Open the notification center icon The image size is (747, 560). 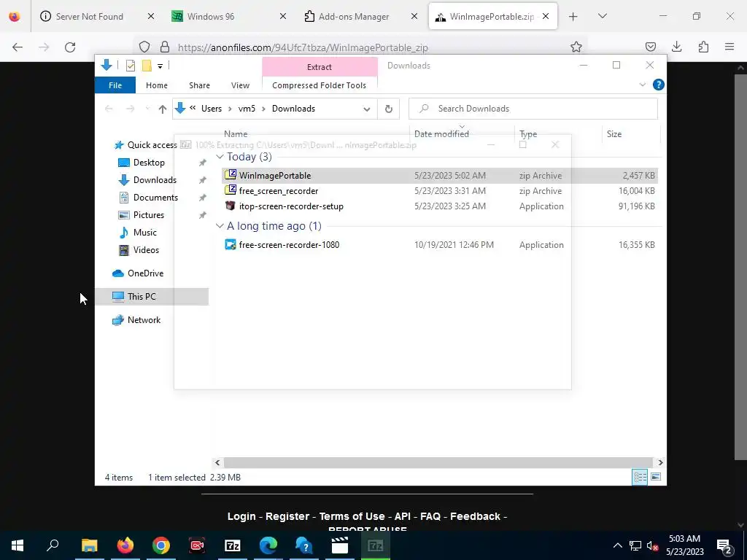click(724, 545)
